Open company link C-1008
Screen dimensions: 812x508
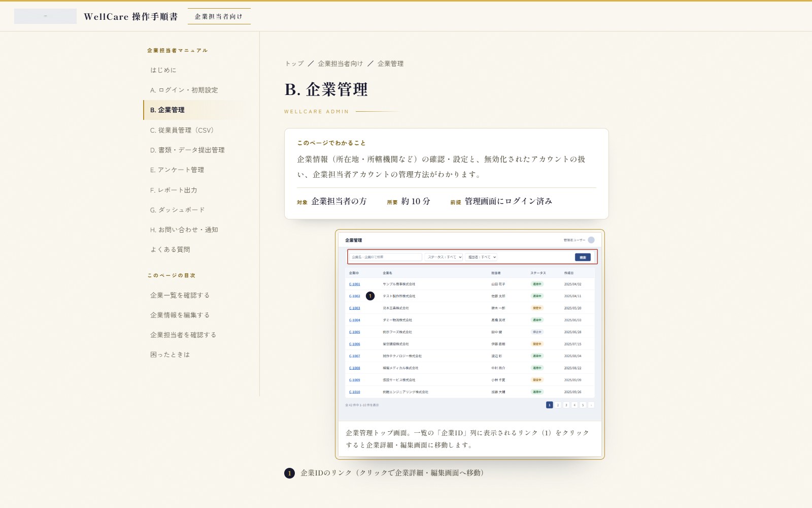[x=355, y=368]
